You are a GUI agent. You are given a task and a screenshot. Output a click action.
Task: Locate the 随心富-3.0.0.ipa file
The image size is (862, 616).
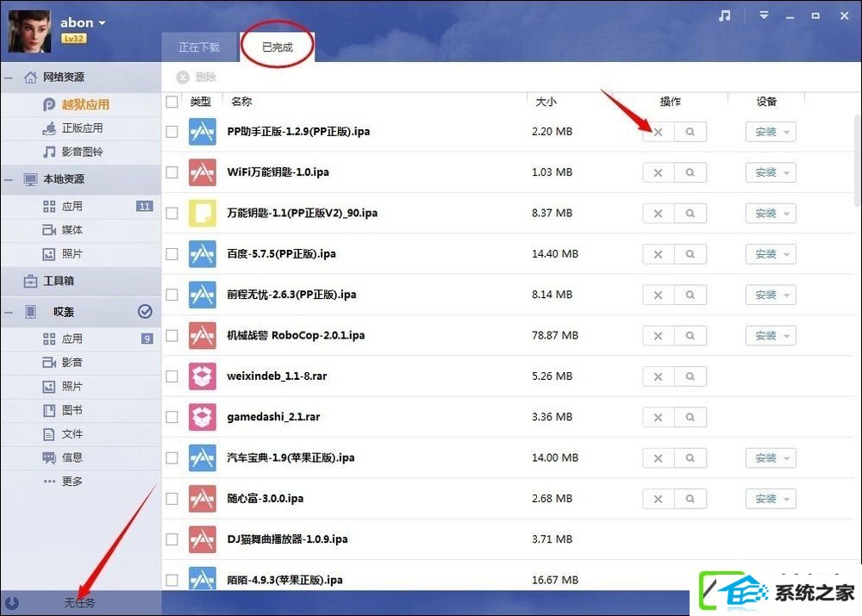coord(690,499)
